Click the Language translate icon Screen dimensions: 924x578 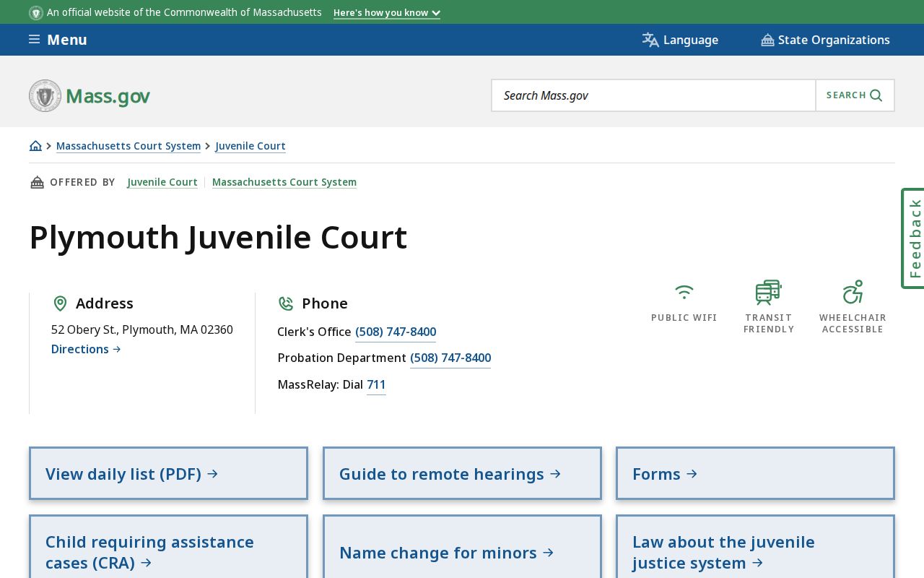650,40
